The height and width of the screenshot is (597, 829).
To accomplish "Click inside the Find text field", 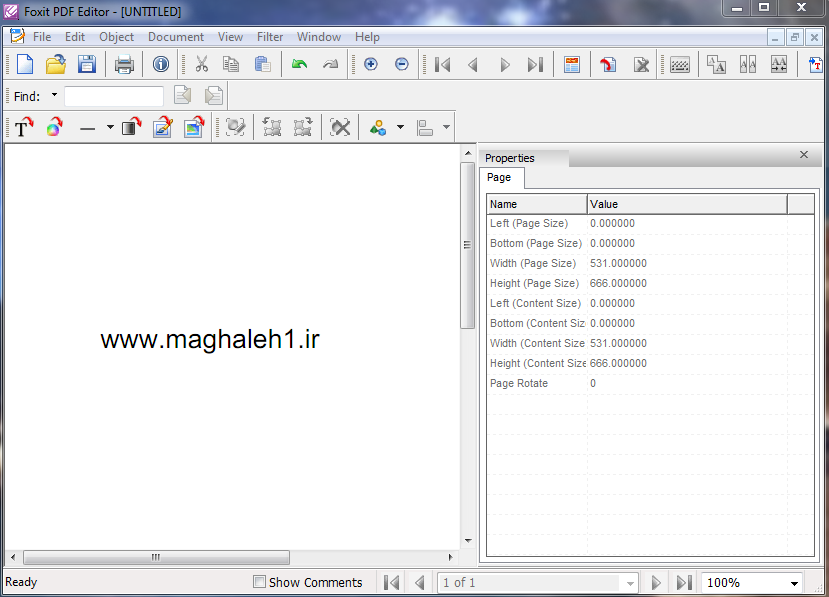I will click(x=114, y=96).
